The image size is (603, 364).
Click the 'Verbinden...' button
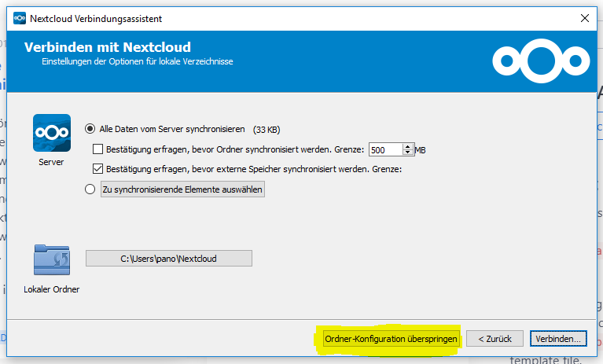click(558, 339)
